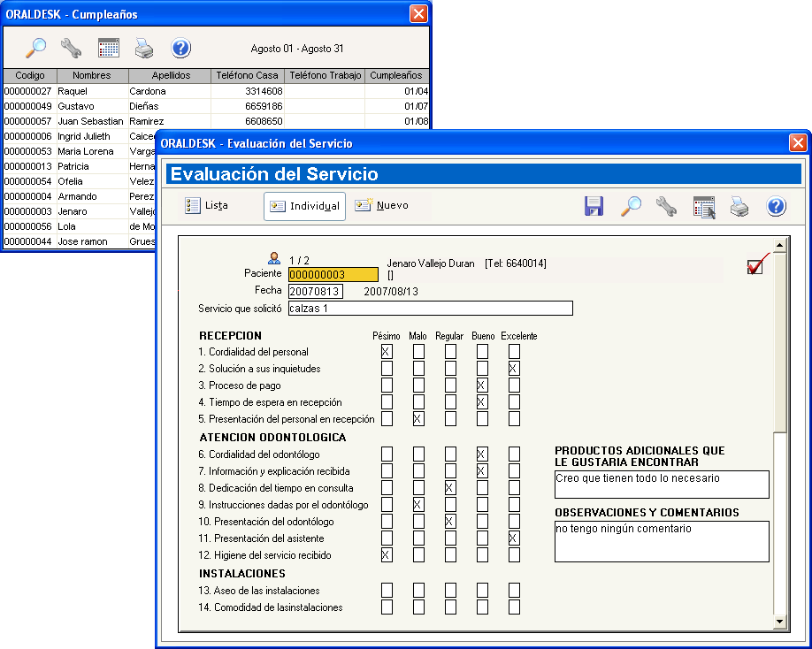Click the vertical scrollbar thumb in the form
This screenshot has height=649, width=812.
(x=779, y=341)
